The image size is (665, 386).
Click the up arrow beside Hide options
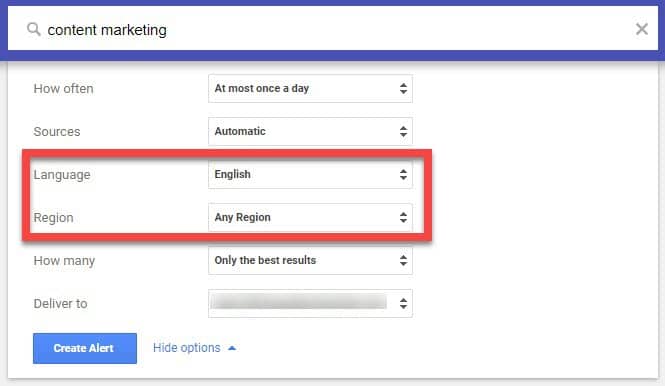[232, 348]
